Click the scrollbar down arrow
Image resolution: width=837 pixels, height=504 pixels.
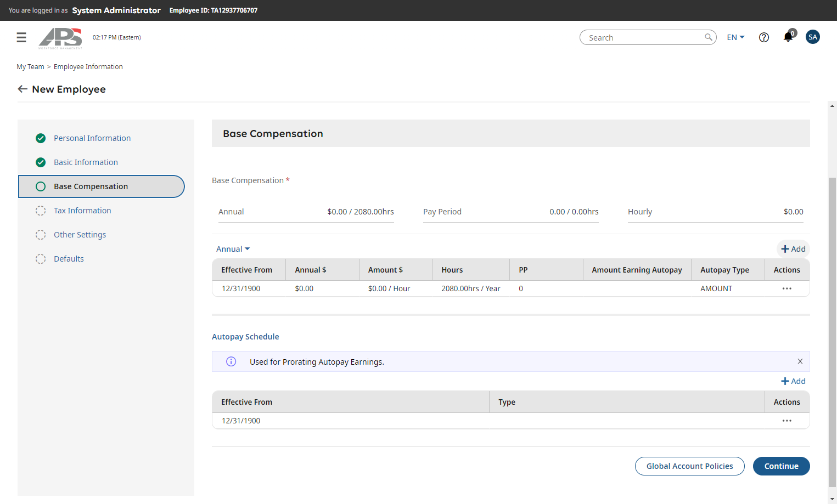[x=832, y=499]
